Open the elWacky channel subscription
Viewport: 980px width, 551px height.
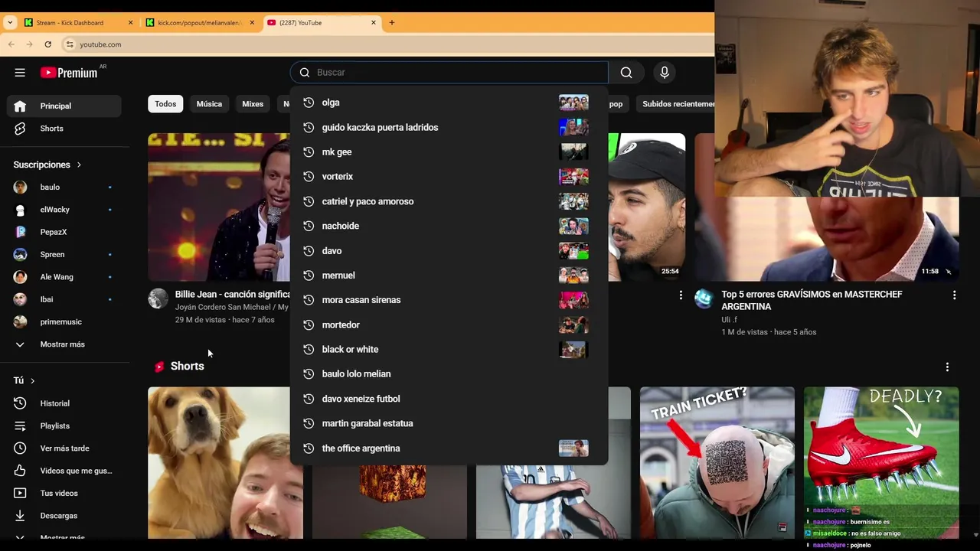pyautogui.click(x=64, y=210)
